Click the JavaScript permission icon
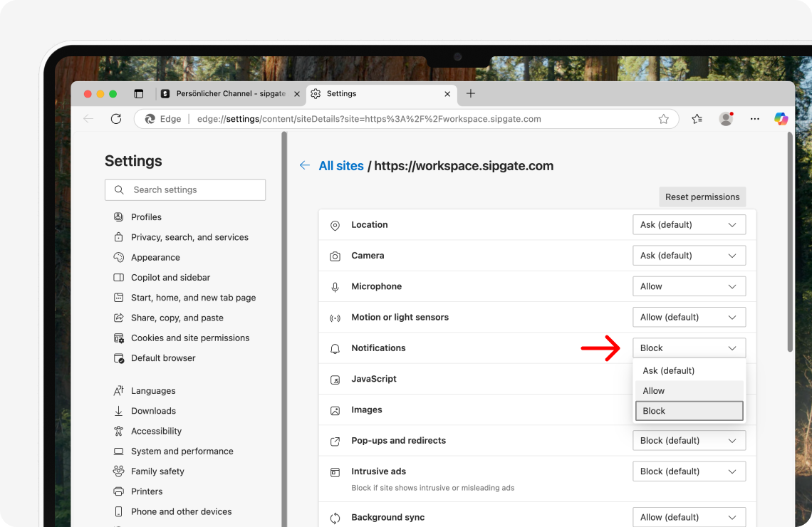The image size is (812, 527). [335, 380]
